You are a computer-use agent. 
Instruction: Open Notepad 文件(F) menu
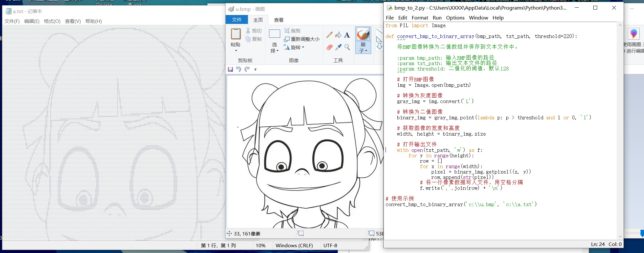12,21
